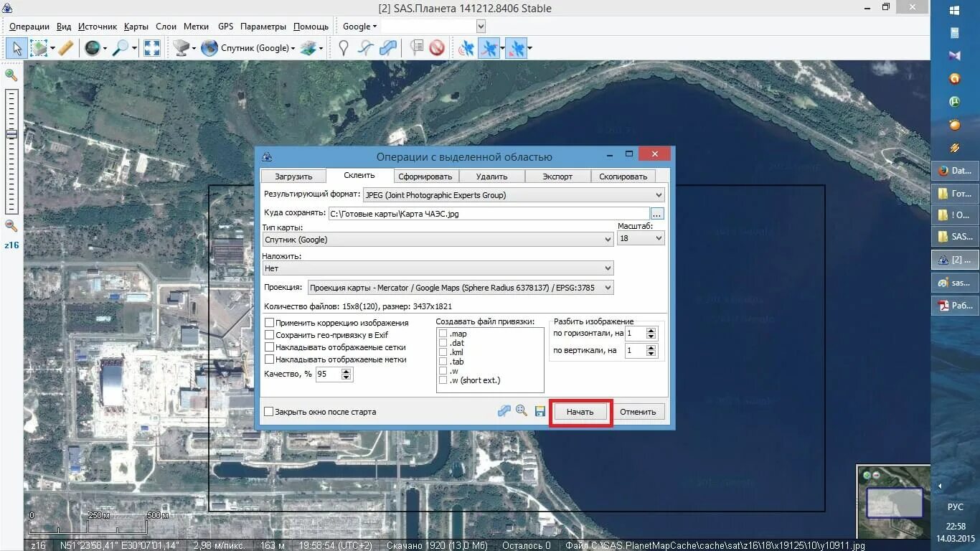The height and width of the screenshot is (551, 980).
Task: Open the placemark manager list icon
Action: [416, 48]
